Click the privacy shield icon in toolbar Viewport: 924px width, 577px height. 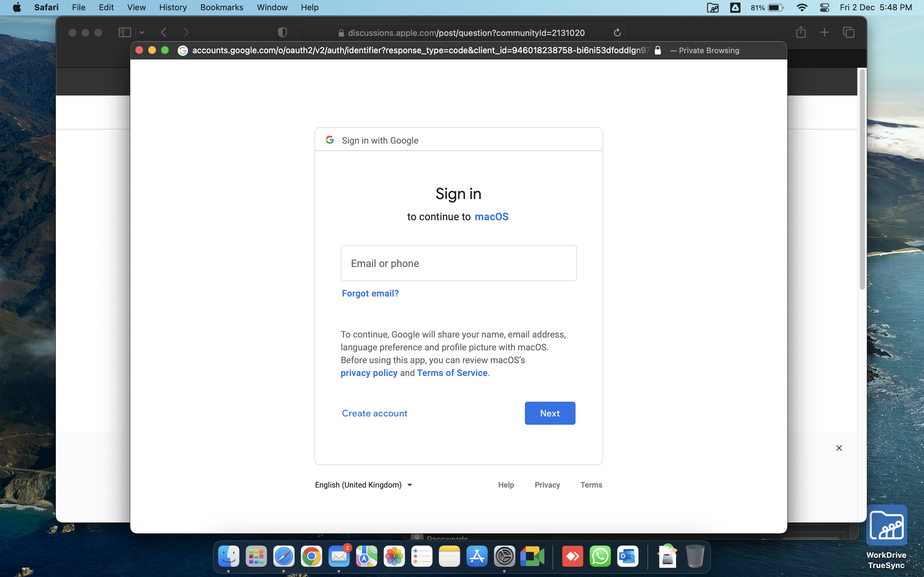[282, 33]
